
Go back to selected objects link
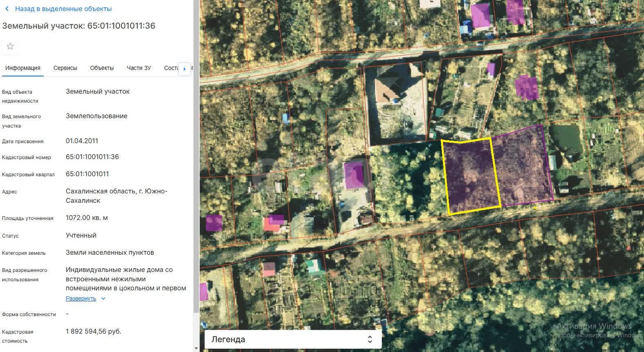click(63, 9)
